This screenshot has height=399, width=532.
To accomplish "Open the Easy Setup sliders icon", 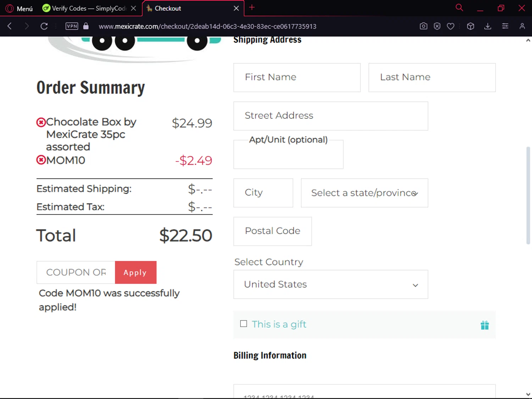I will pos(505,26).
